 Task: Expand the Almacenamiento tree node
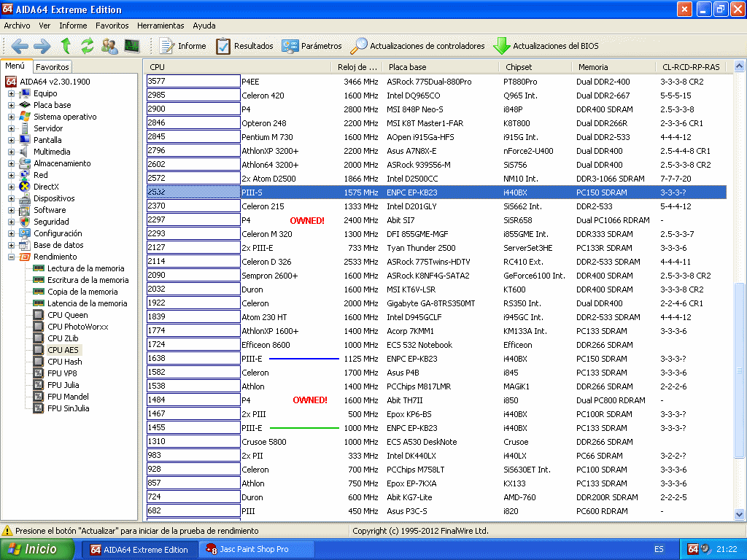[x=11, y=164]
